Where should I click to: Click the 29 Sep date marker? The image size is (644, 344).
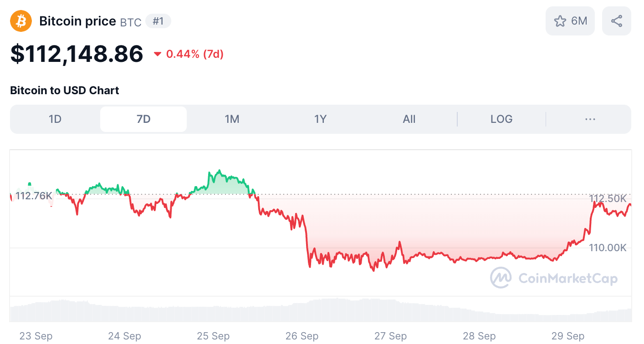(568, 336)
